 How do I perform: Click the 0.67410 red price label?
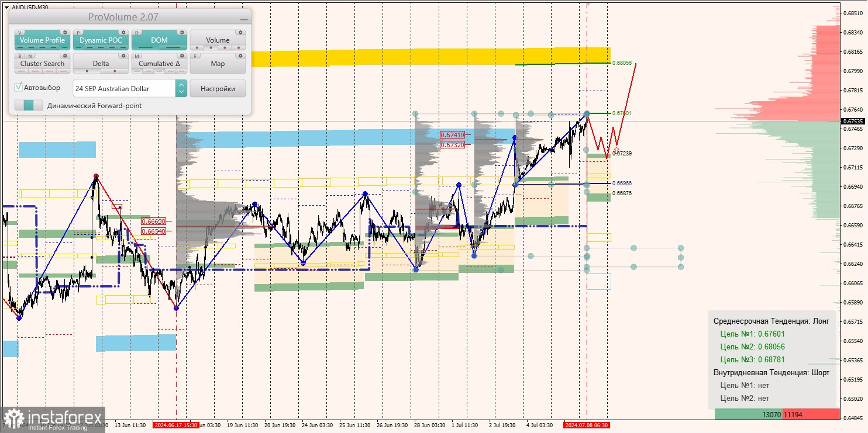point(453,135)
